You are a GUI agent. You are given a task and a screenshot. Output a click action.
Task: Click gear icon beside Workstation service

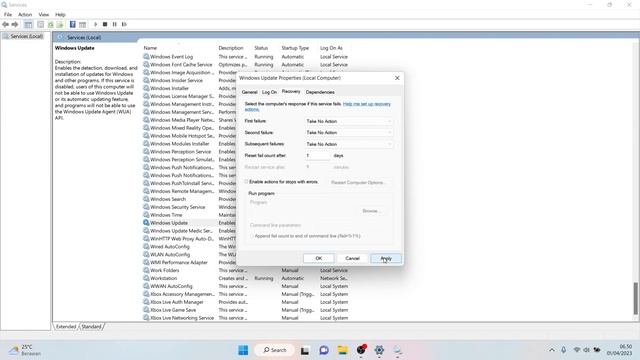coord(146,278)
